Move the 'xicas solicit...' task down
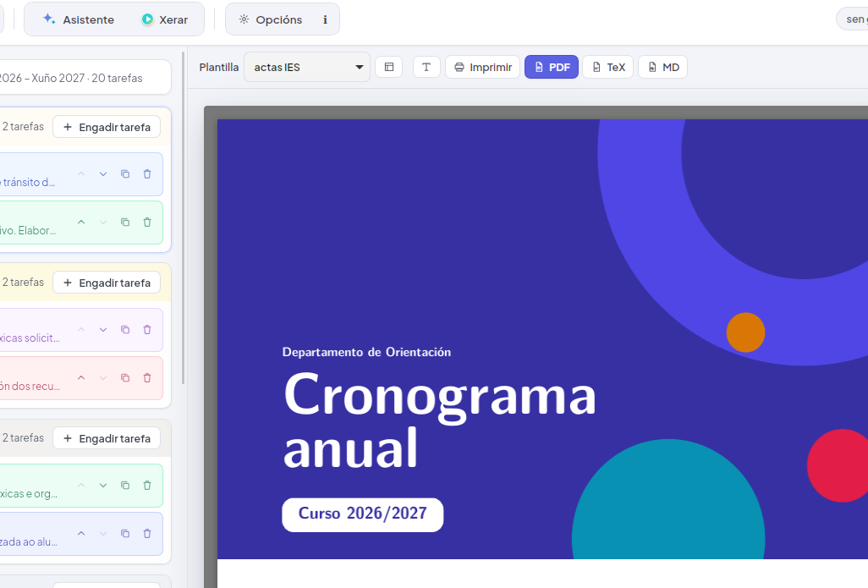 coord(103,329)
